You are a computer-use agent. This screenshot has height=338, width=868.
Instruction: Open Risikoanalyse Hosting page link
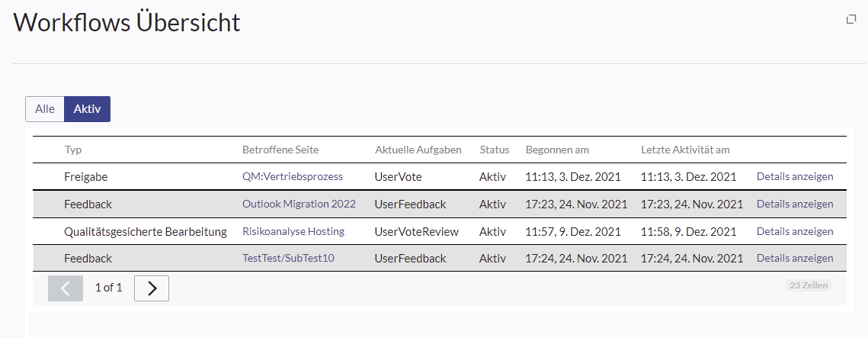point(293,231)
